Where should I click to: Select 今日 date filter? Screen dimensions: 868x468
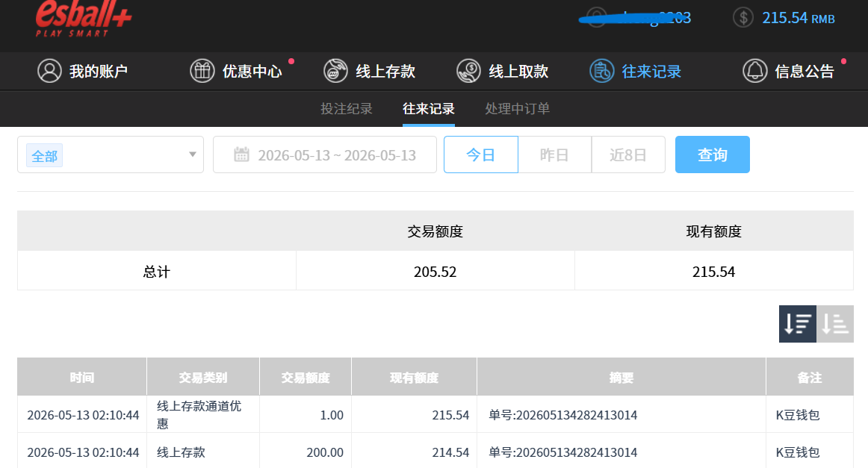pos(481,155)
